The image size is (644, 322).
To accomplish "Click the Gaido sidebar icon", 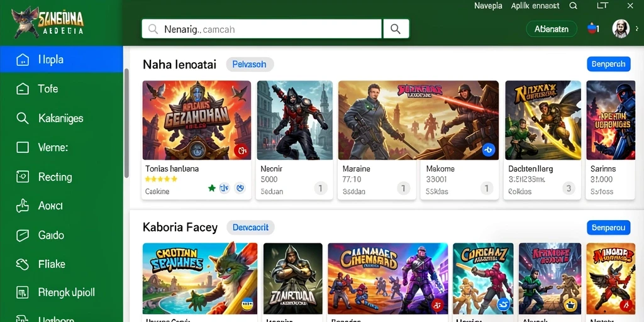I will [23, 235].
